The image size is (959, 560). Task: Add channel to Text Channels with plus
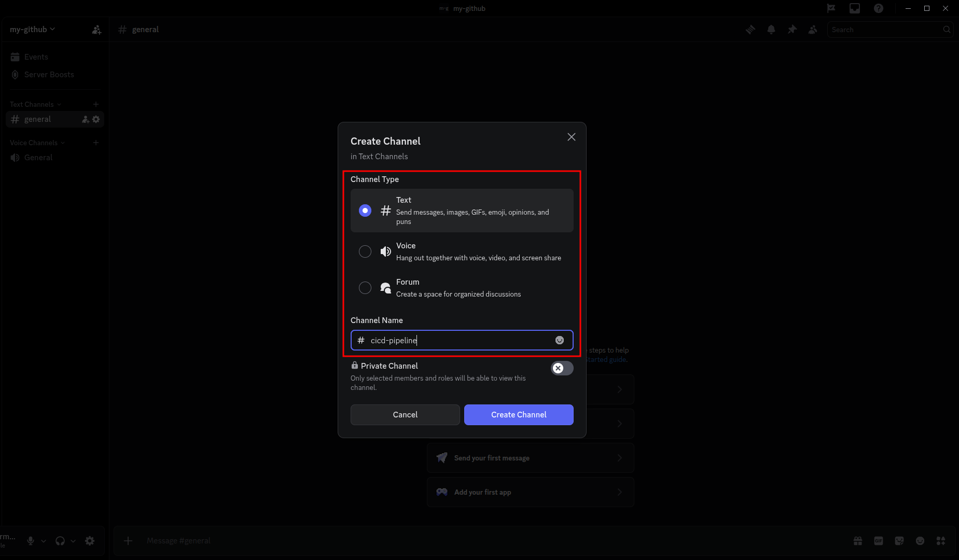pyautogui.click(x=96, y=104)
